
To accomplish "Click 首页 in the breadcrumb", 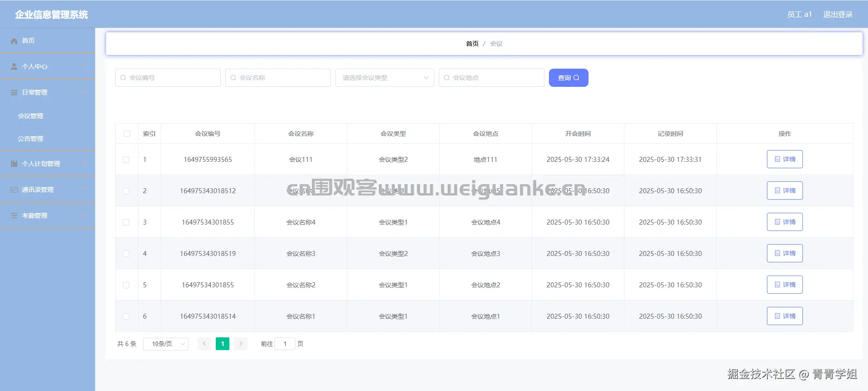I will 472,44.
